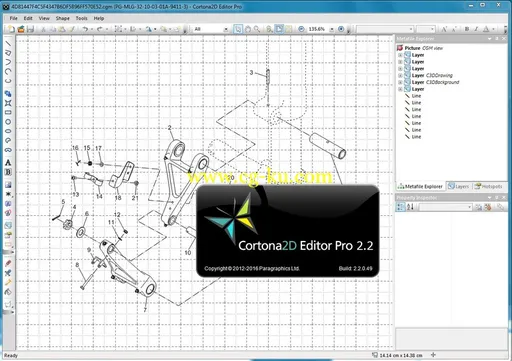Toggle Categorized view in Property Inspector

[x=401, y=207]
